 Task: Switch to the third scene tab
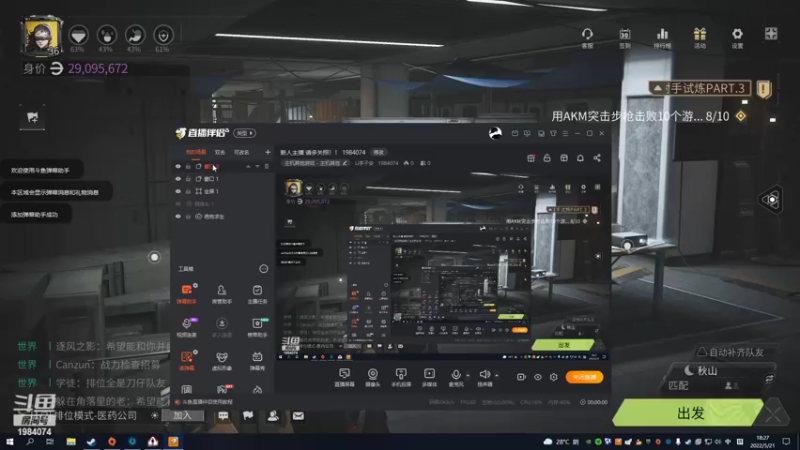241,152
